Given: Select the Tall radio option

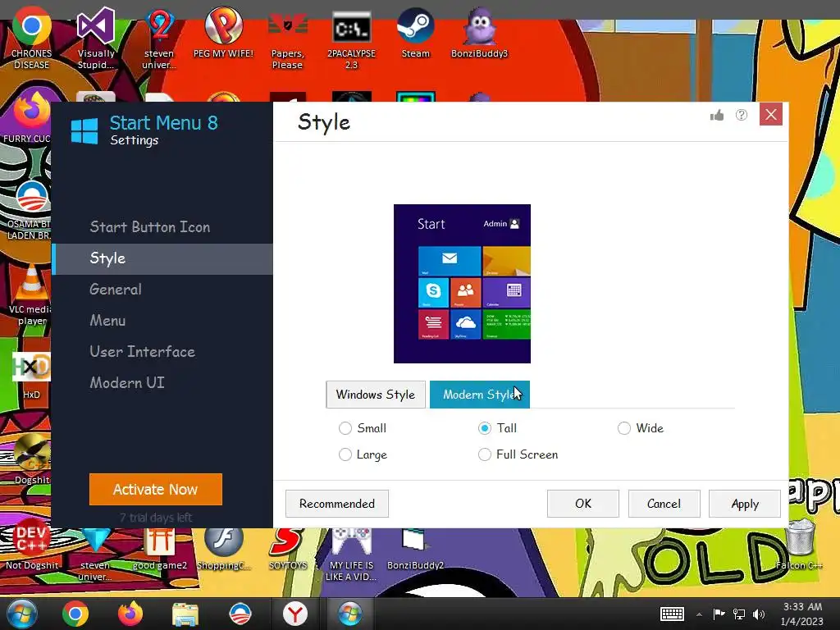Looking at the screenshot, I should pyautogui.click(x=485, y=428).
